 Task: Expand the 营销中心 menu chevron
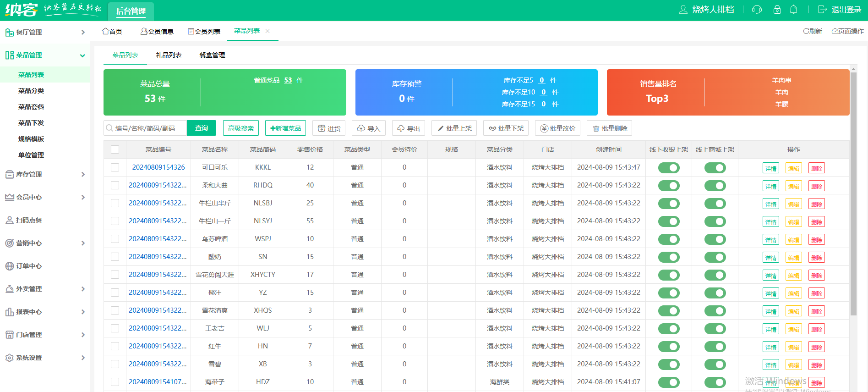(x=83, y=243)
